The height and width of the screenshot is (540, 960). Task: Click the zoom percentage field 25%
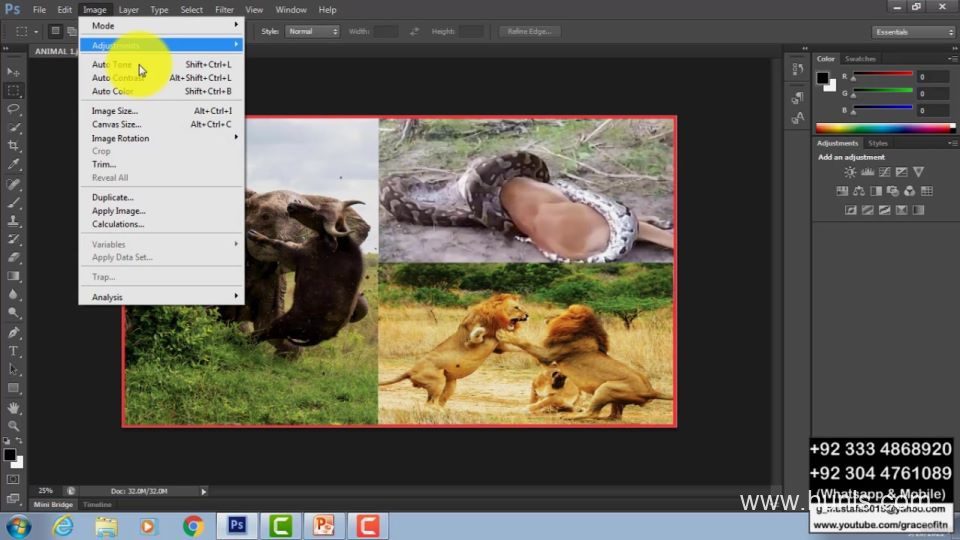[x=45, y=491]
